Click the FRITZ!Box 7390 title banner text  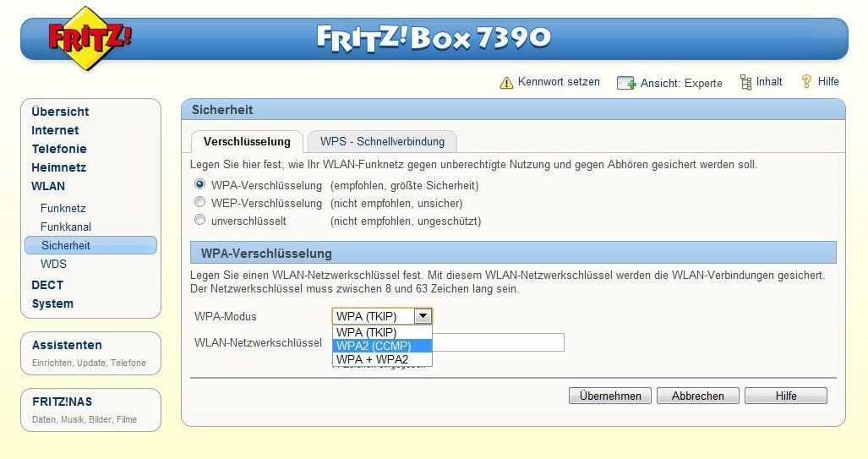point(434,38)
